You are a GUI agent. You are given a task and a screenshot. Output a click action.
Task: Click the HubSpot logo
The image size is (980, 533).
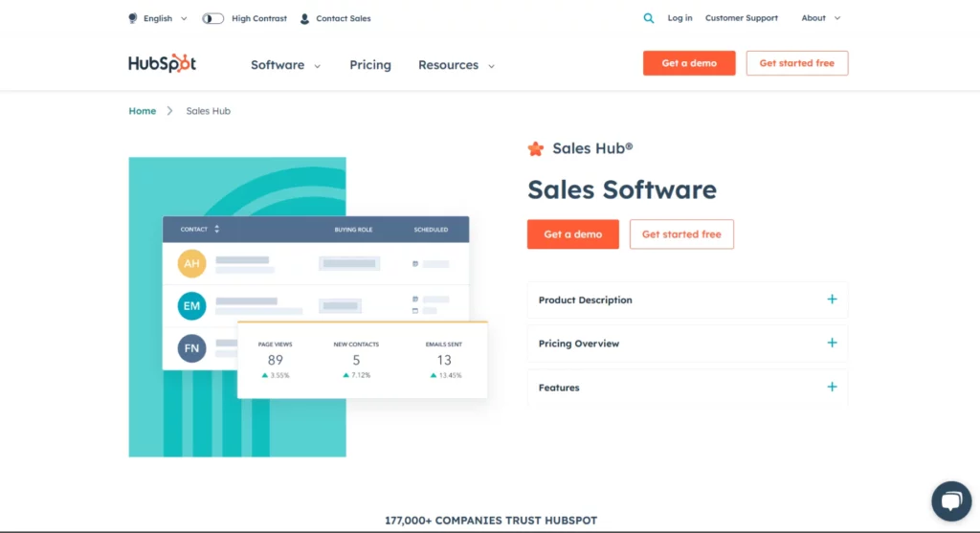pyautogui.click(x=163, y=63)
